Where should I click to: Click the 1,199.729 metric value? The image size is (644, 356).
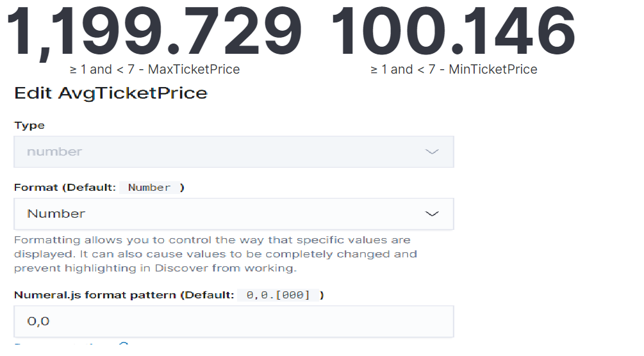coord(154,32)
